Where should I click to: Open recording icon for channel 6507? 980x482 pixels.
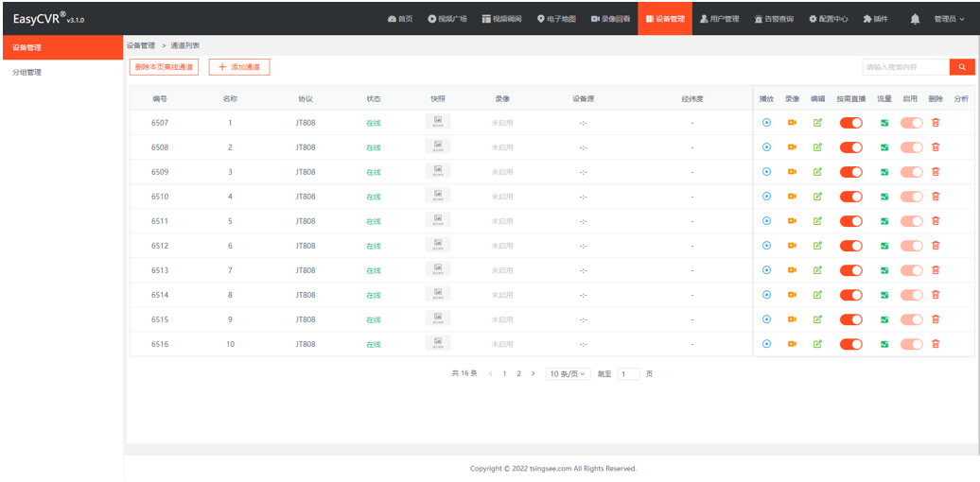click(792, 123)
